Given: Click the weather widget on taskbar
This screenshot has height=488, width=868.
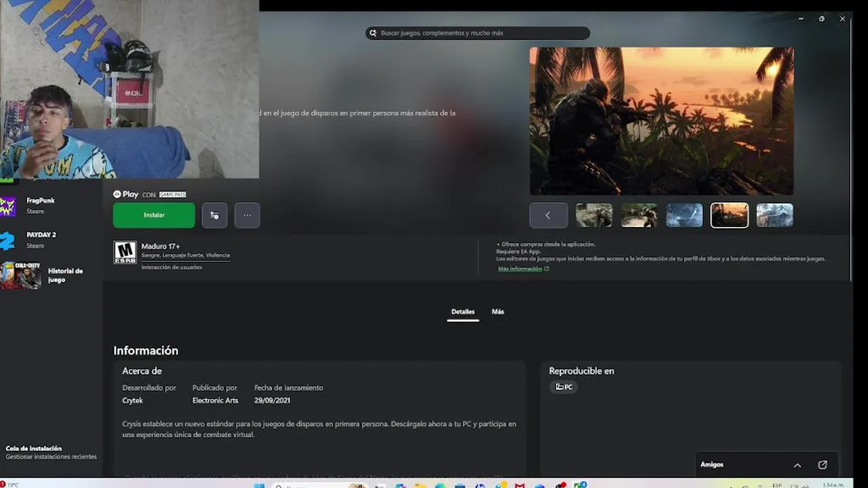Looking at the screenshot, I should tap(10, 485).
